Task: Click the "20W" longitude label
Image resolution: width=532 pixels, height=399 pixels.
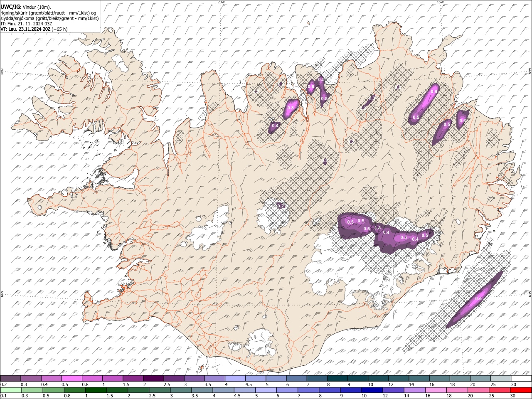Action: (221, 2)
